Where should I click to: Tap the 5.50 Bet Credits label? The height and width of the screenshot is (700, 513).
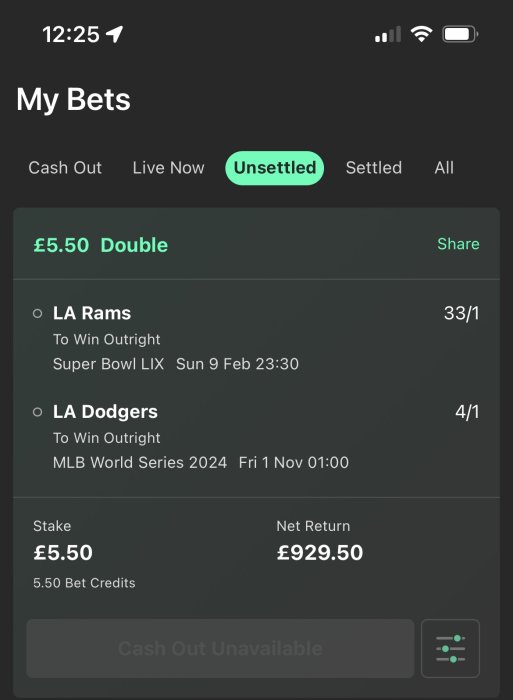click(x=84, y=583)
